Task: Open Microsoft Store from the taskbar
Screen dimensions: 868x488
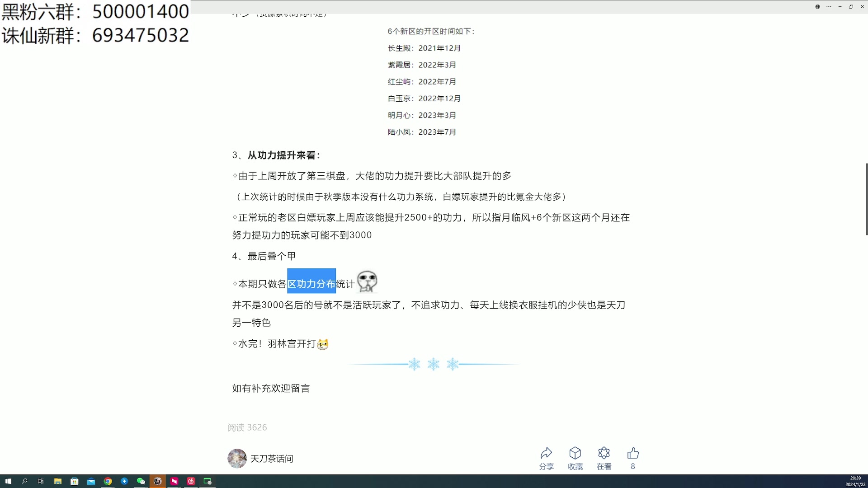Action: [74, 481]
